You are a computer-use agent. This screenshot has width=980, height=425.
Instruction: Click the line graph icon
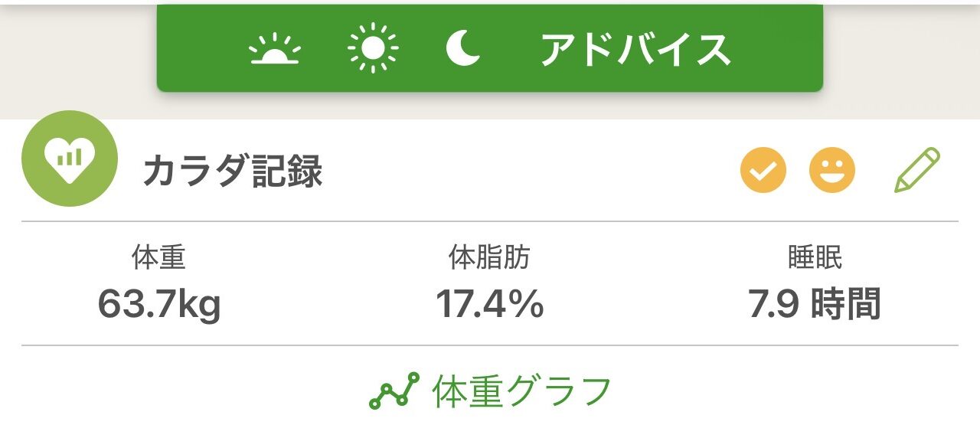(394, 391)
